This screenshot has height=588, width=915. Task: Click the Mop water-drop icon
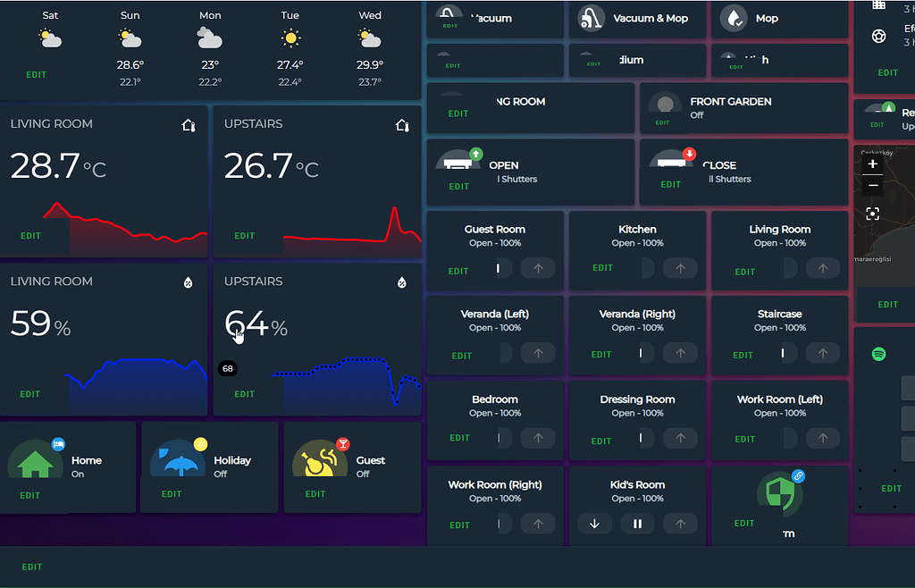point(733,18)
